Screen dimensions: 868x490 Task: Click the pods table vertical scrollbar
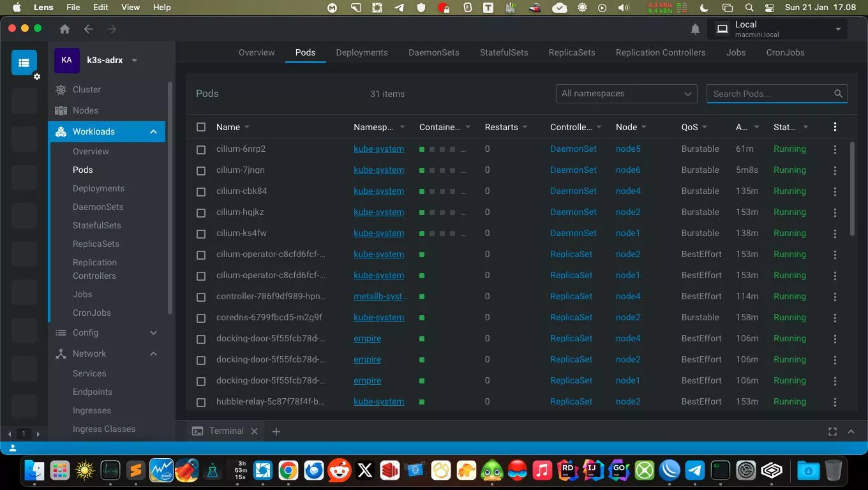pos(853,189)
